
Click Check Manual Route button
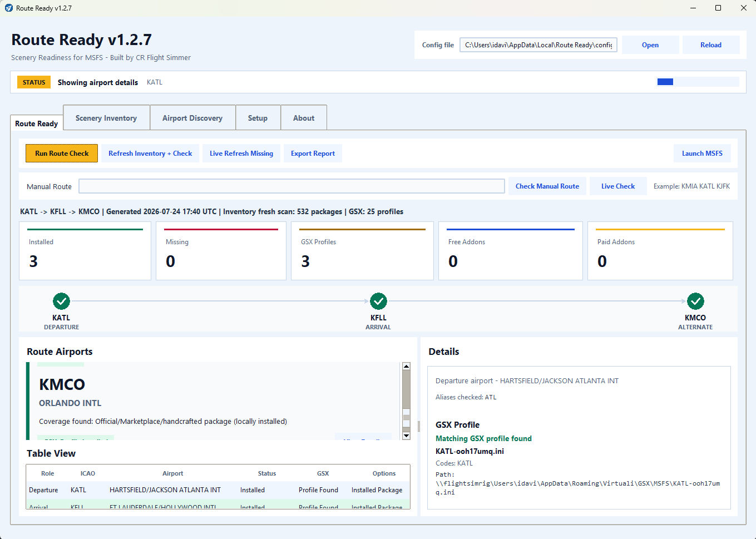[x=547, y=186]
